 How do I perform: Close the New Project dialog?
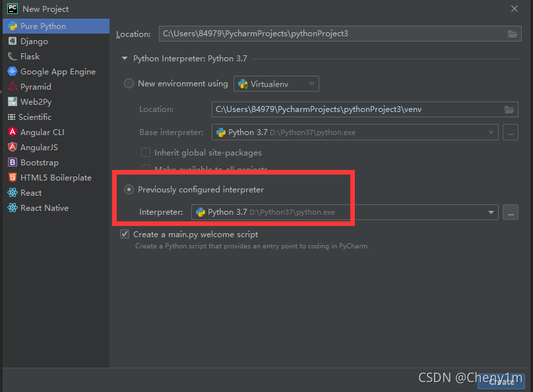coord(515,9)
